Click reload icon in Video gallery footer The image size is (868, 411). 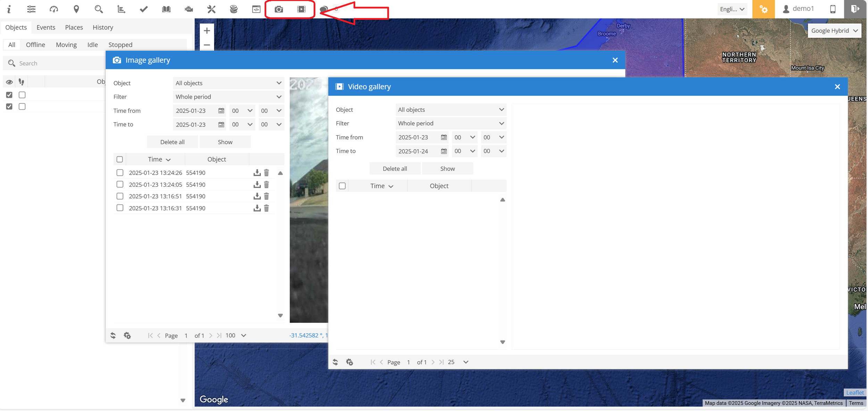(335, 362)
